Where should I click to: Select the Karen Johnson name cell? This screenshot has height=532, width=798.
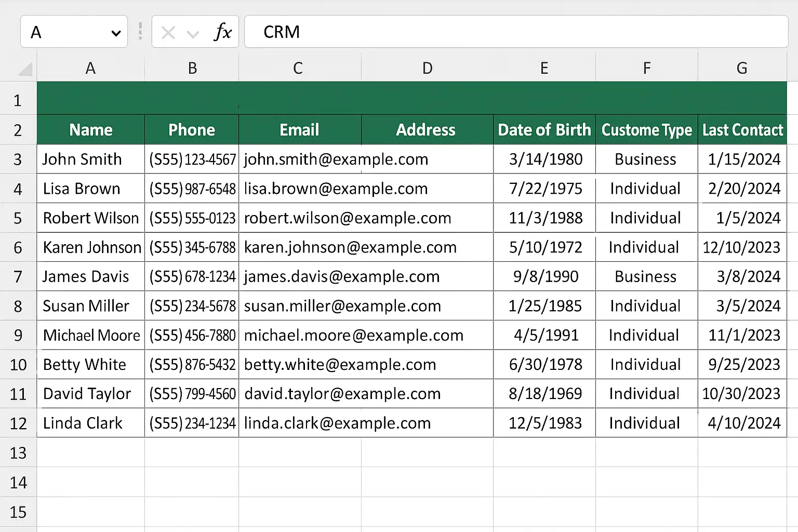(x=91, y=247)
